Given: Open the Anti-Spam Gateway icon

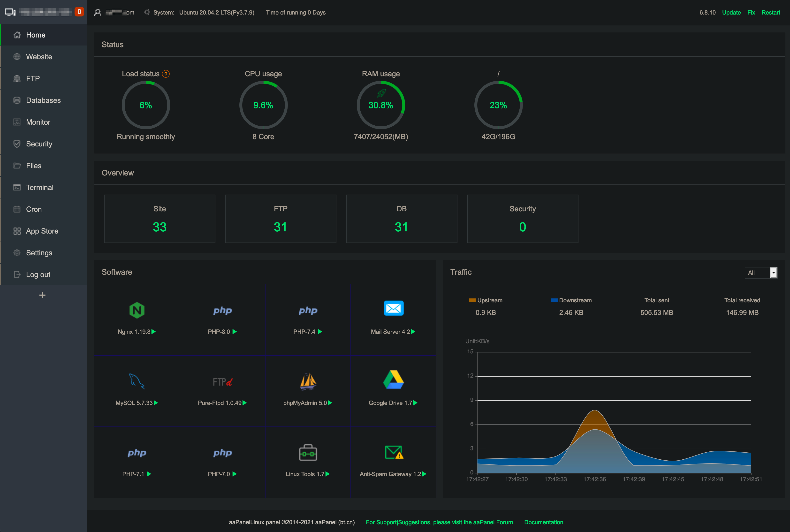Looking at the screenshot, I should coord(393,452).
